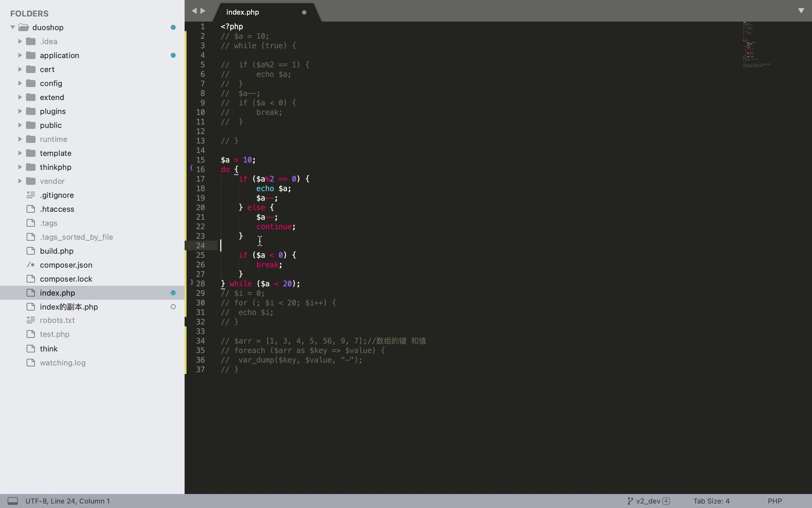Click the plugins folder icon
812x508 pixels.
(x=31, y=111)
